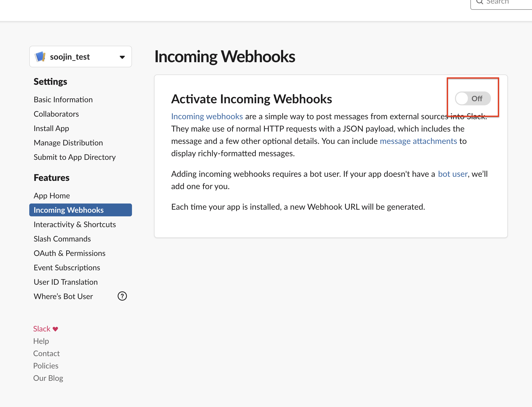The height and width of the screenshot is (407, 532).
Task: Click the help question mark icon
Action: pos(122,296)
